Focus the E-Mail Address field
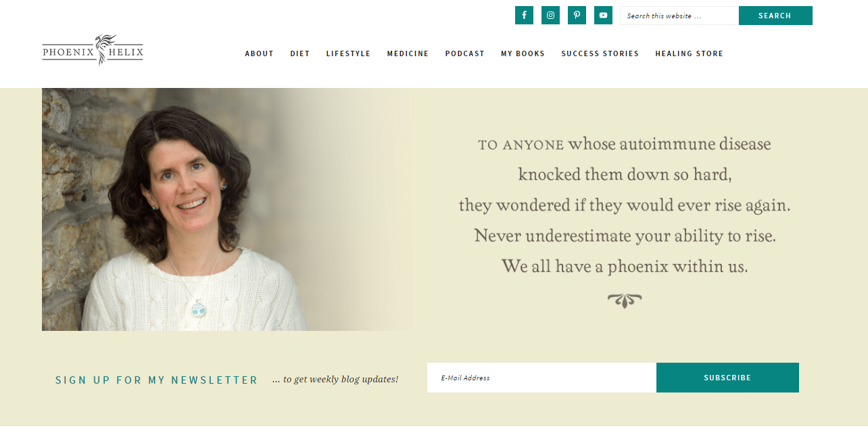This screenshot has height=427, width=868. pyautogui.click(x=541, y=378)
